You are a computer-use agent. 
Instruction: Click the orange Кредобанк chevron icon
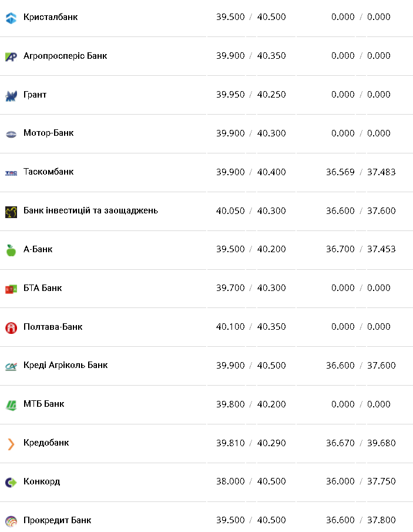click(11, 443)
